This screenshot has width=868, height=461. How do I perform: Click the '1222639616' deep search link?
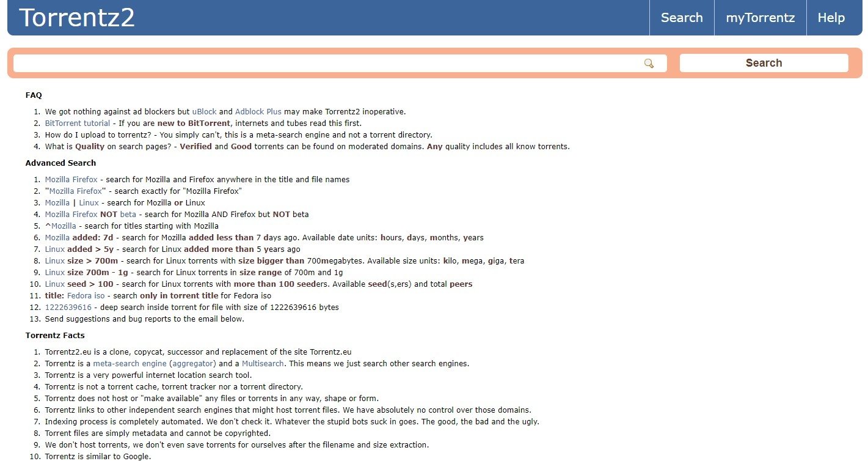coord(68,308)
